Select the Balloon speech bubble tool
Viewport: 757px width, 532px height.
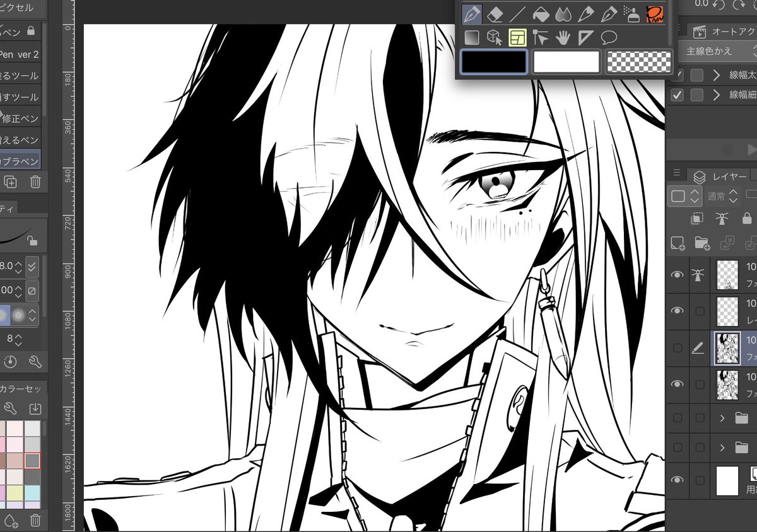tap(608, 38)
